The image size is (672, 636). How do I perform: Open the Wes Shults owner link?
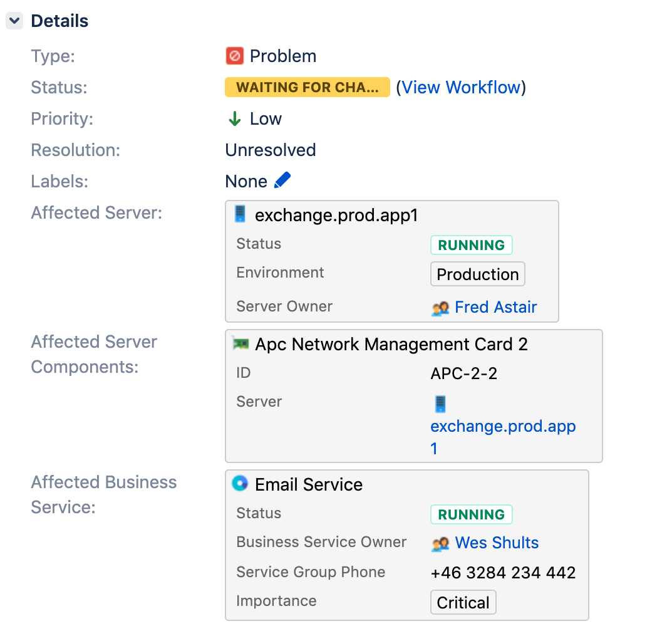point(497,543)
